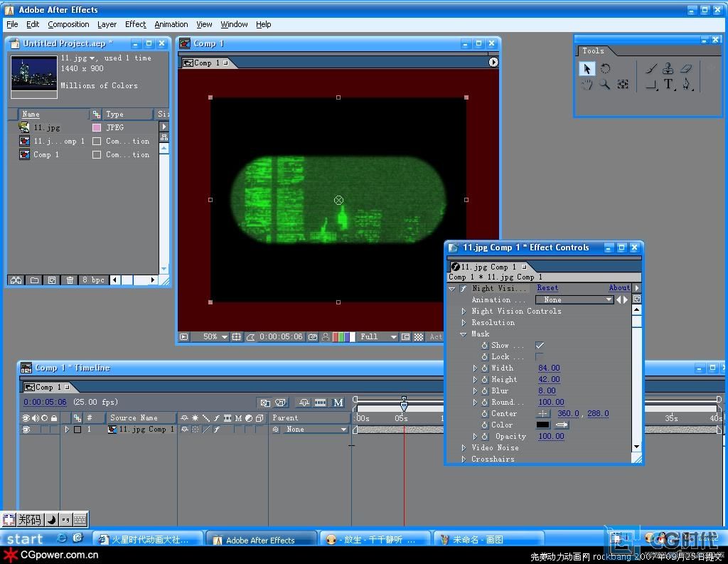Select the Brush tool
The width and height of the screenshot is (728, 564).
(651, 69)
